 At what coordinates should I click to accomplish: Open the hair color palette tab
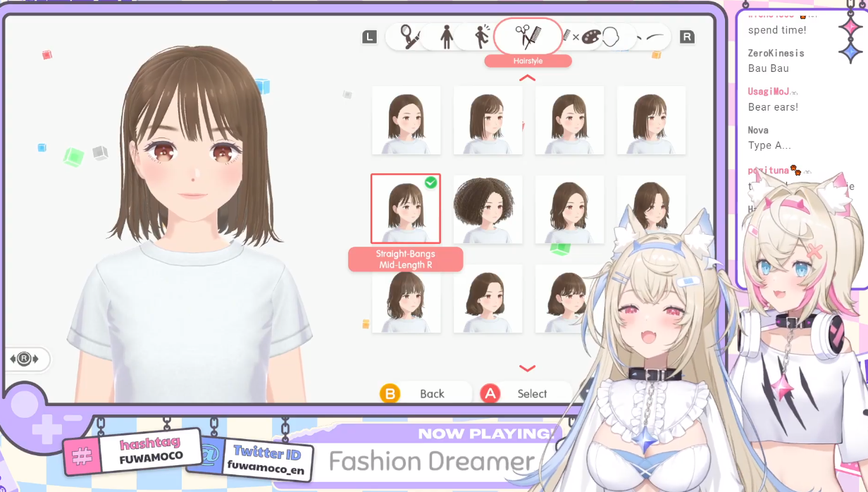590,37
